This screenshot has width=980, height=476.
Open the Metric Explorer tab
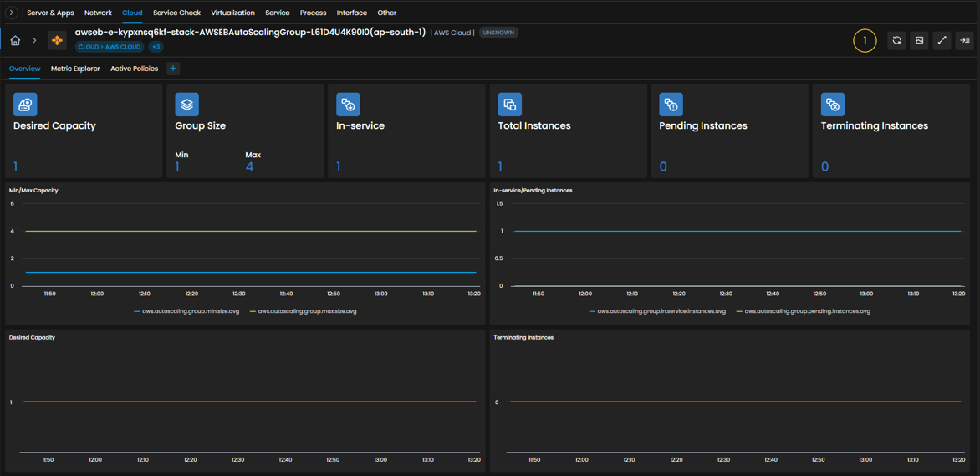coord(75,68)
